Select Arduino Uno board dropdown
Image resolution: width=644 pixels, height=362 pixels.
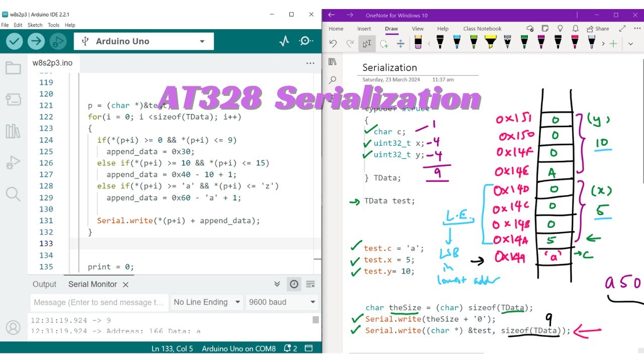144,41
